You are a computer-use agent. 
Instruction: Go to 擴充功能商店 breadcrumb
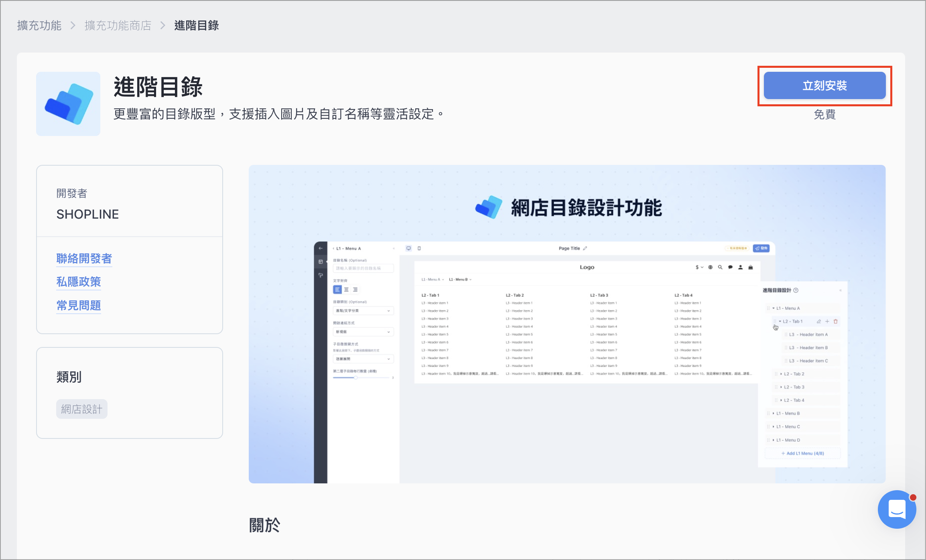118,26
